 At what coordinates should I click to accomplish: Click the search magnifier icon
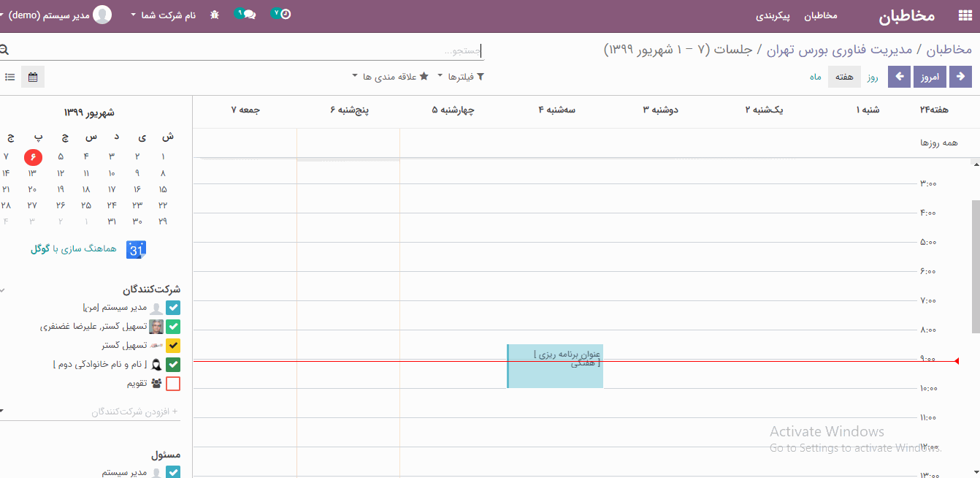[4, 50]
